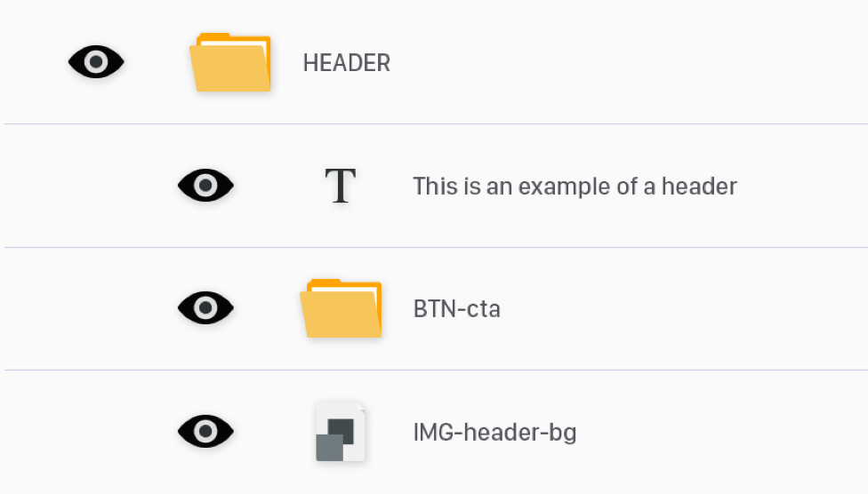Select the HEADER layer name
This screenshot has height=494, width=868.
point(346,63)
